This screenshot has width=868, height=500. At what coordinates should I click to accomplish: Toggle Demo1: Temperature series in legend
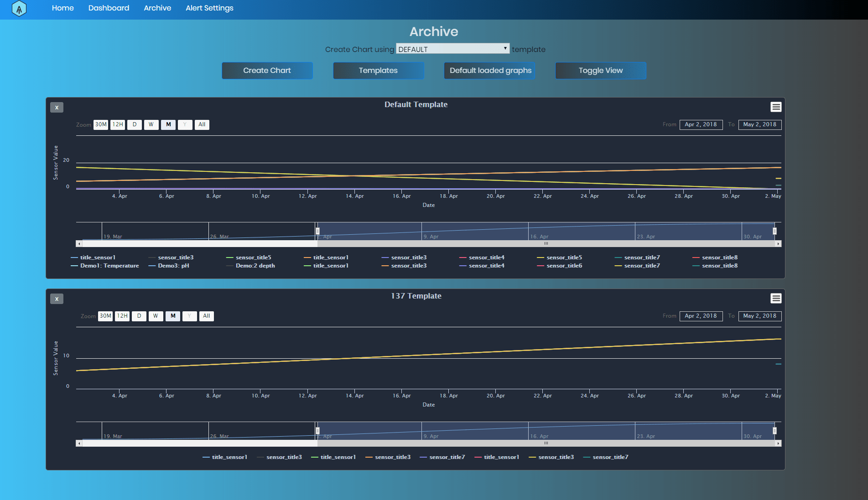(x=109, y=266)
